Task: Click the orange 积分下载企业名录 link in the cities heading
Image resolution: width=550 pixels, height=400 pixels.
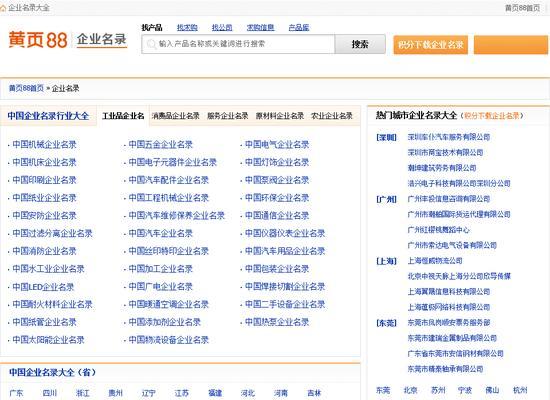Action: (x=492, y=116)
